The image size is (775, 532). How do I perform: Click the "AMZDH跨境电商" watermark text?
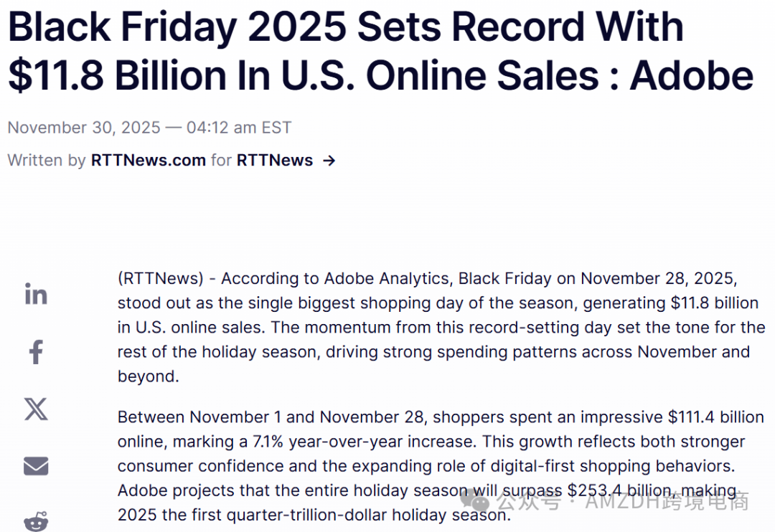(x=667, y=501)
